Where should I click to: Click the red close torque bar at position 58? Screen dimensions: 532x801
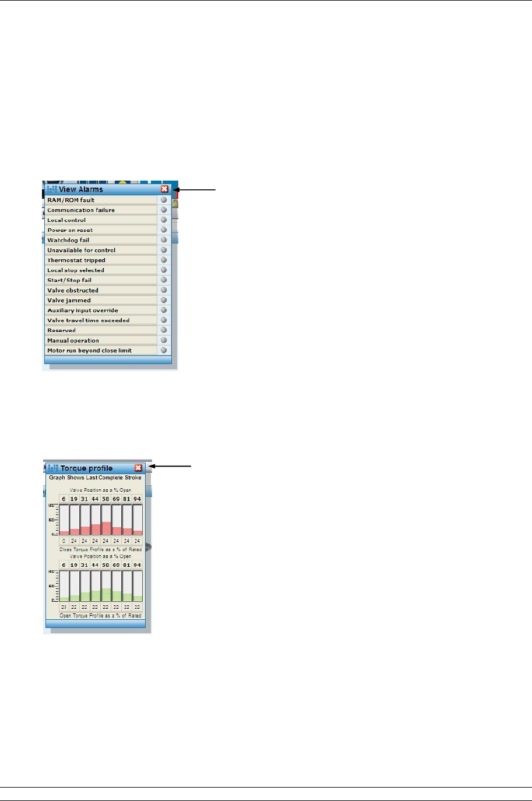coord(106,528)
